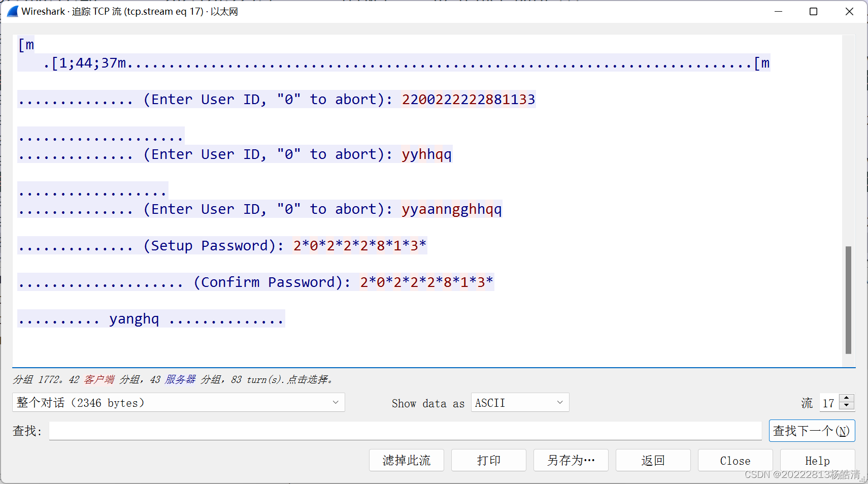This screenshot has height=484, width=868.
Task: Open the 'Show data as' ASCII dropdown
Action: coord(520,402)
